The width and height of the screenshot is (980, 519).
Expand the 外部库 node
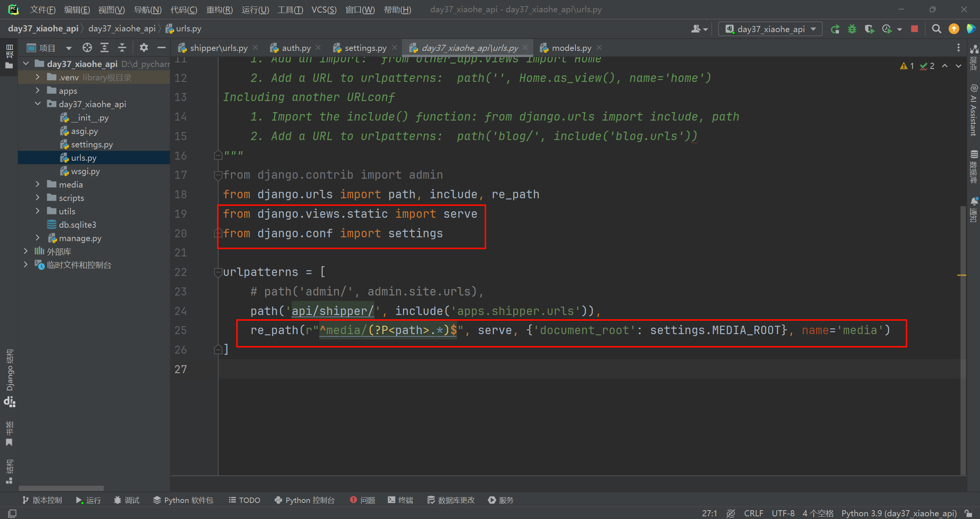[26, 251]
